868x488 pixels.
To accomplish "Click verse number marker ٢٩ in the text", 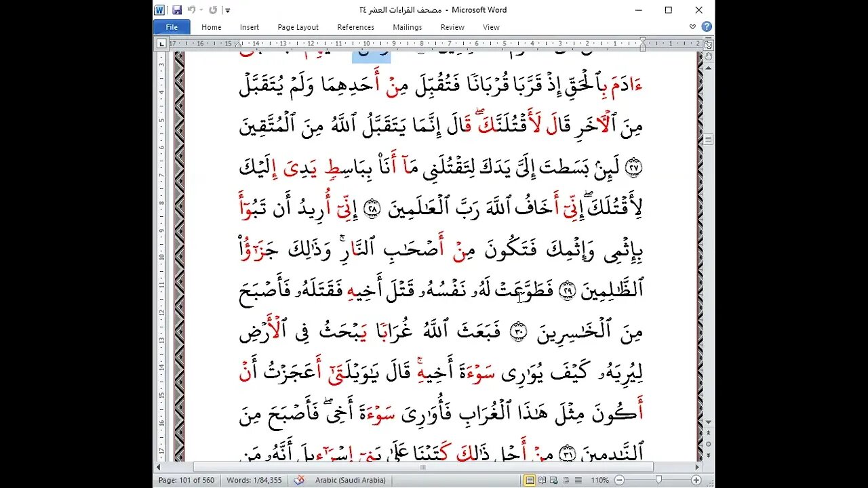I will (567, 291).
